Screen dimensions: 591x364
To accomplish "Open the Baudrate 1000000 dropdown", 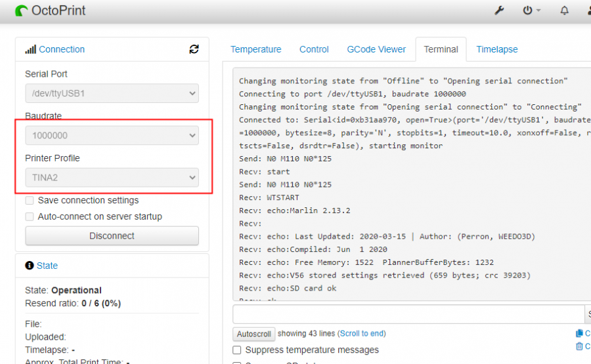I will click(112, 136).
